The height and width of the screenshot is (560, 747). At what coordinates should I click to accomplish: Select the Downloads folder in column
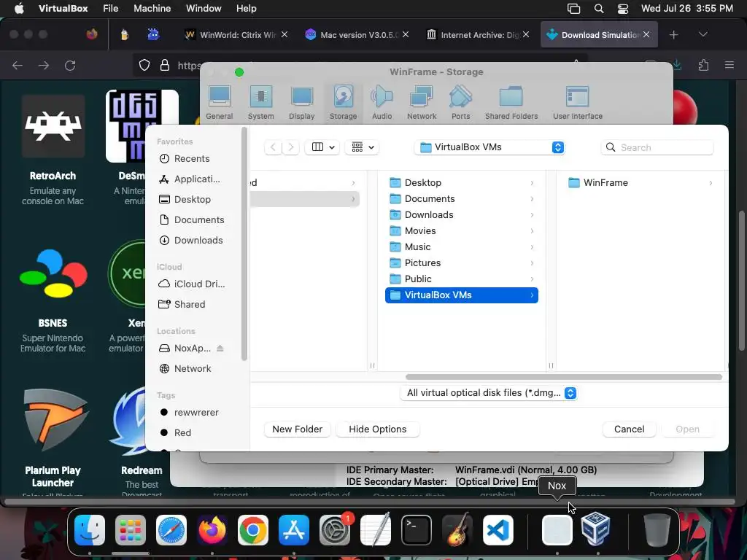tap(461, 215)
